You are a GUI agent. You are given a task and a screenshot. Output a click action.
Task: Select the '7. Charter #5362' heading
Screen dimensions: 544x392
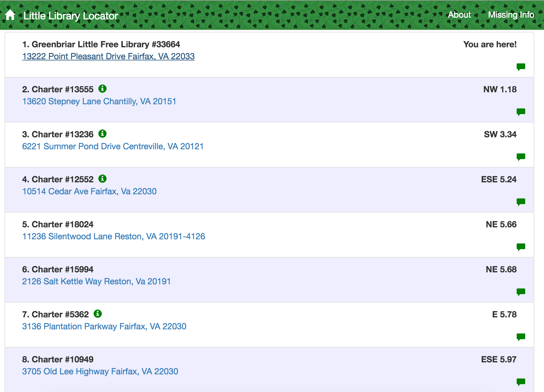(x=56, y=315)
